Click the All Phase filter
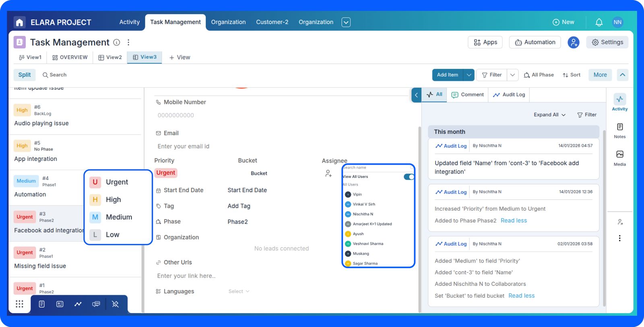Image resolution: width=644 pixels, height=327 pixels. pos(539,75)
